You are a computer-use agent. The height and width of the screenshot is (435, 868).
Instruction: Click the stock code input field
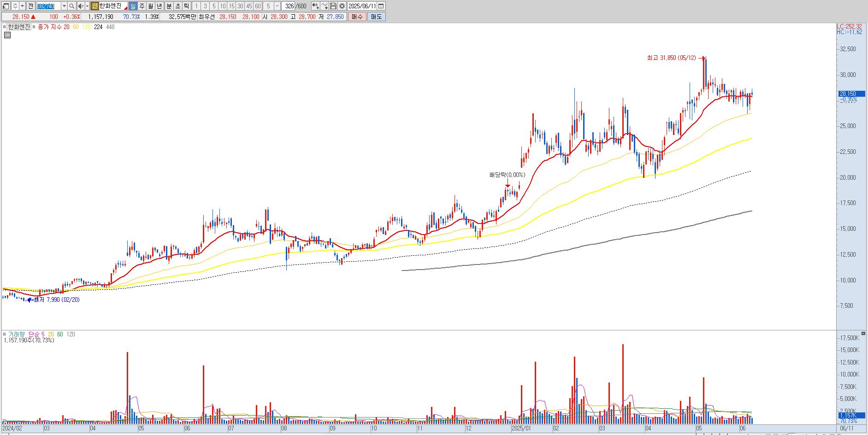point(48,6)
